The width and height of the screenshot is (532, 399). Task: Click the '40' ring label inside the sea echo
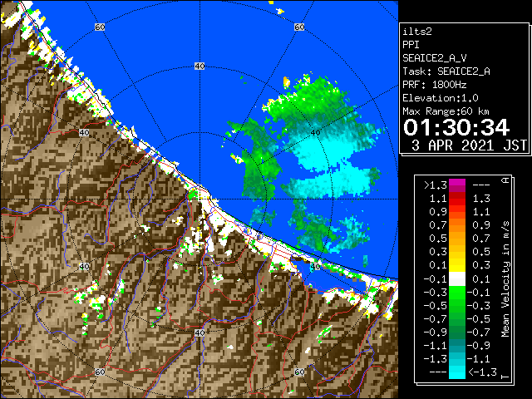(x=315, y=133)
